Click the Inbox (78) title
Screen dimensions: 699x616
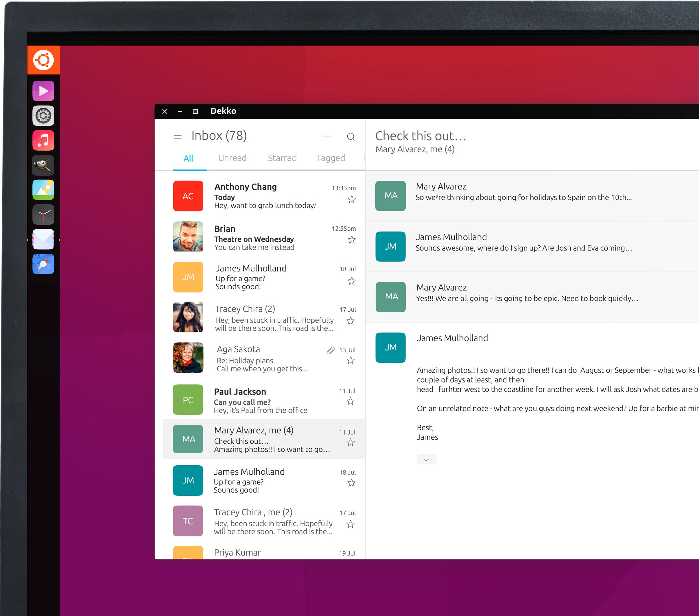tap(219, 136)
